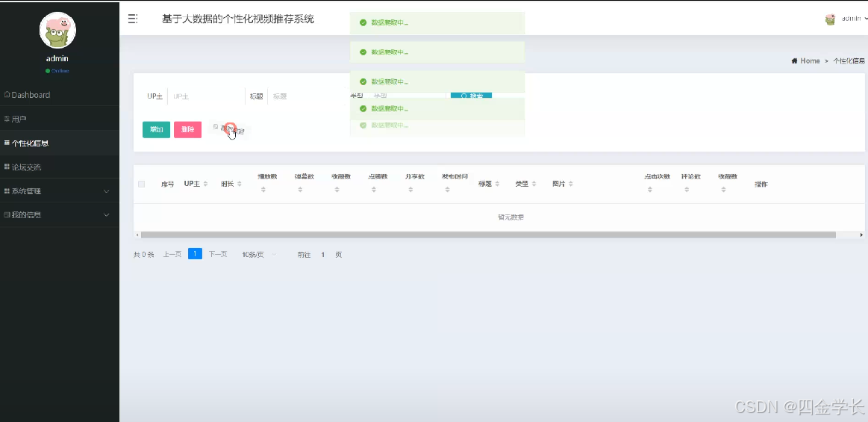Expand the 系统管理 submenu
Image resolution: width=868 pixels, height=422 pixels.
(x=60, y=190)
